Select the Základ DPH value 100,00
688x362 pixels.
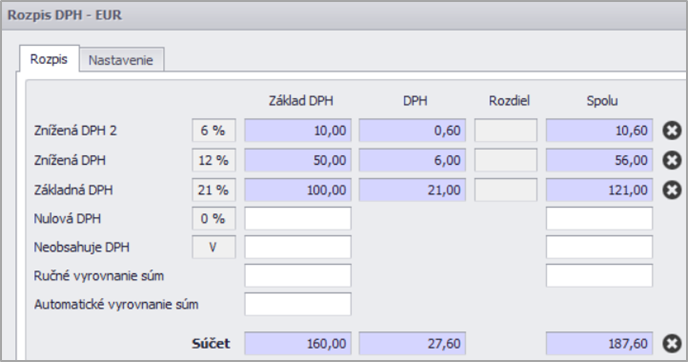298,190
